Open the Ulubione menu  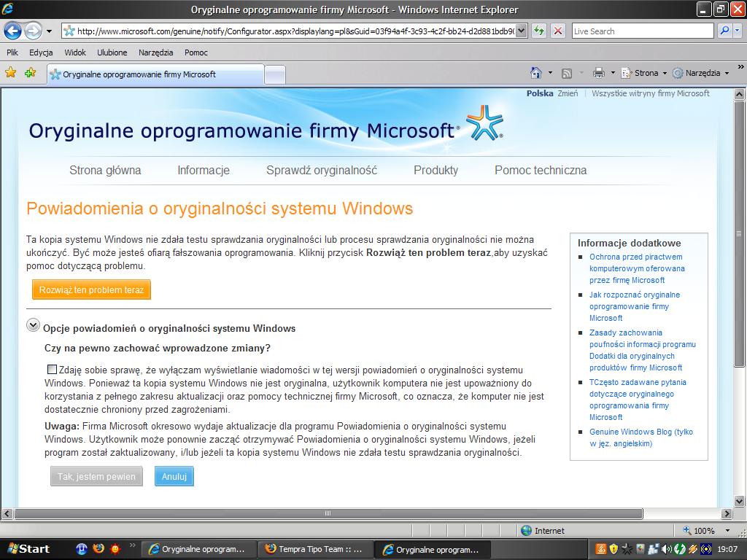tap(112, 52)
